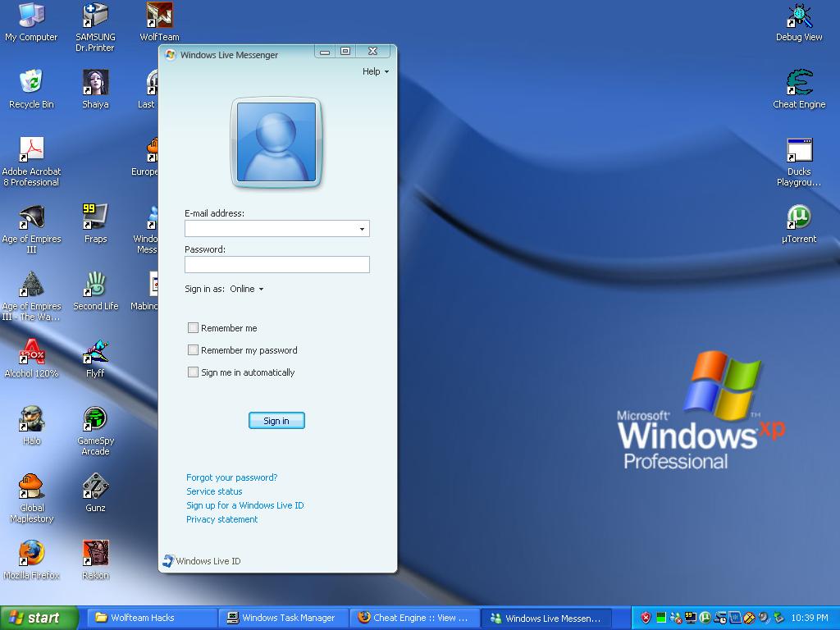Image resolution: width=840 pixels, height=630 pixels.
Task: Switch to Windows Task Manager taskbar item
Action: [283, 618]
